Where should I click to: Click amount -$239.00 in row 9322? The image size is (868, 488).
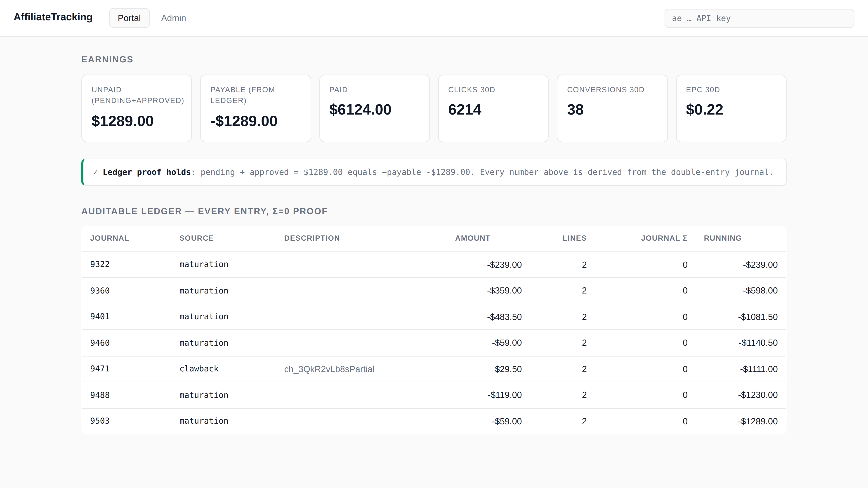click(x=504, y=265)
